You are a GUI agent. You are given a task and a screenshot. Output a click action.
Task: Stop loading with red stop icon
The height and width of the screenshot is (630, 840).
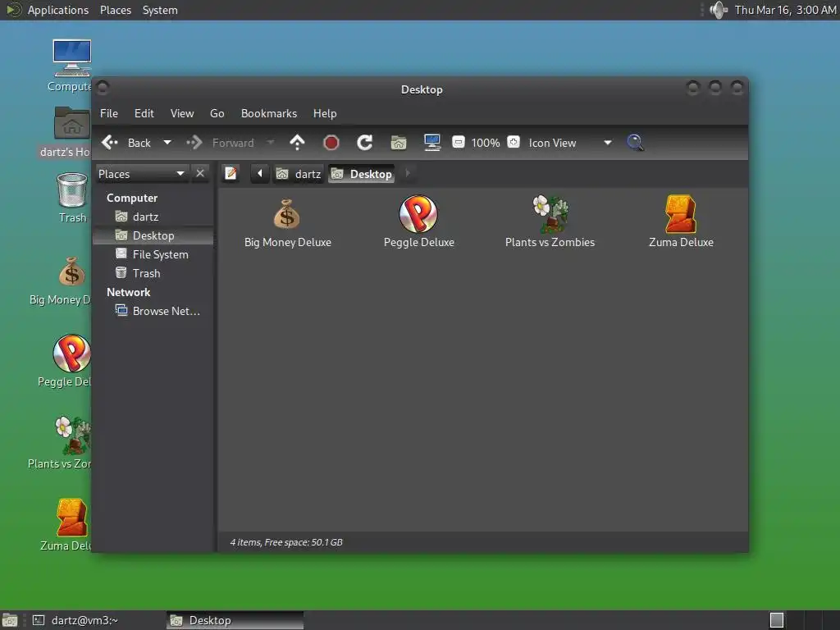point(331,143)
